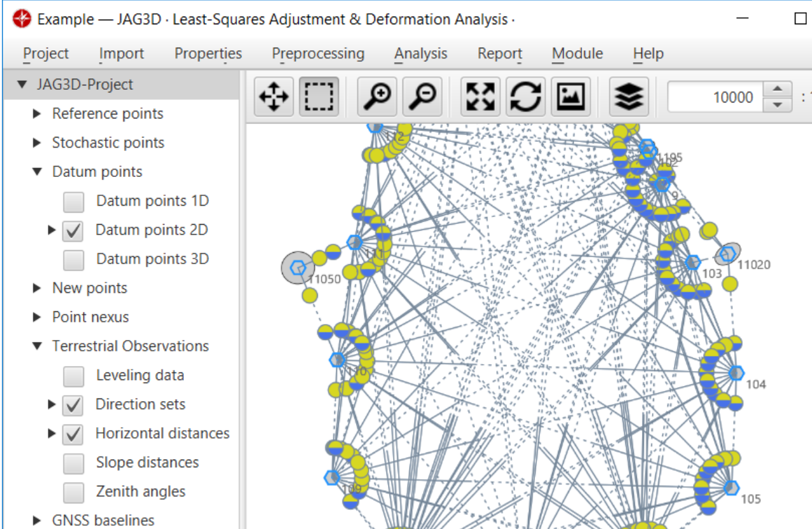Collapse the Terrestrial Observations node

tap(38, 347)
